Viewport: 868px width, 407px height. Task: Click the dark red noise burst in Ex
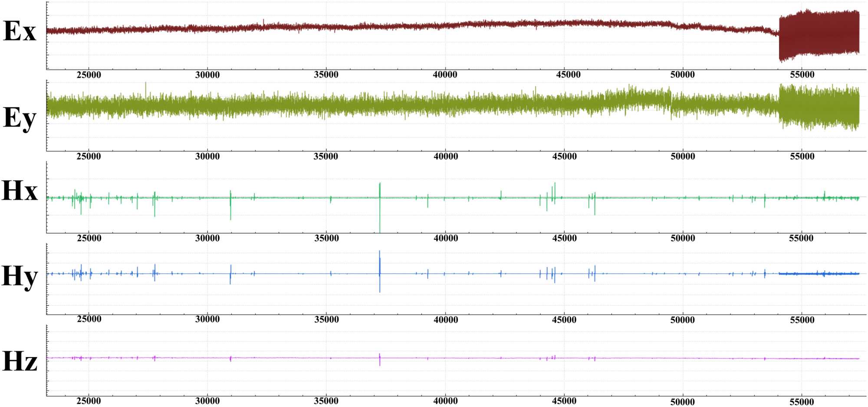coord(819,35)
